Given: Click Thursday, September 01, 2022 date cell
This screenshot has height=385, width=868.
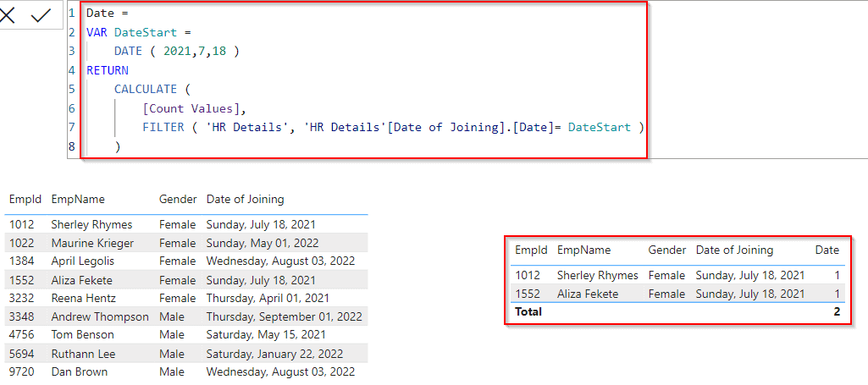Looking at the screenshot, I should [284, 316].
